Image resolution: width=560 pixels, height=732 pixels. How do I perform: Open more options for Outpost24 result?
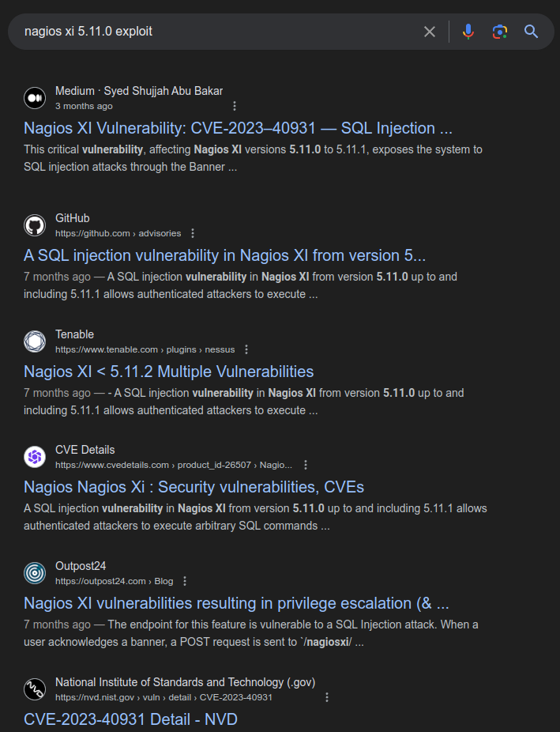(185, 581)
